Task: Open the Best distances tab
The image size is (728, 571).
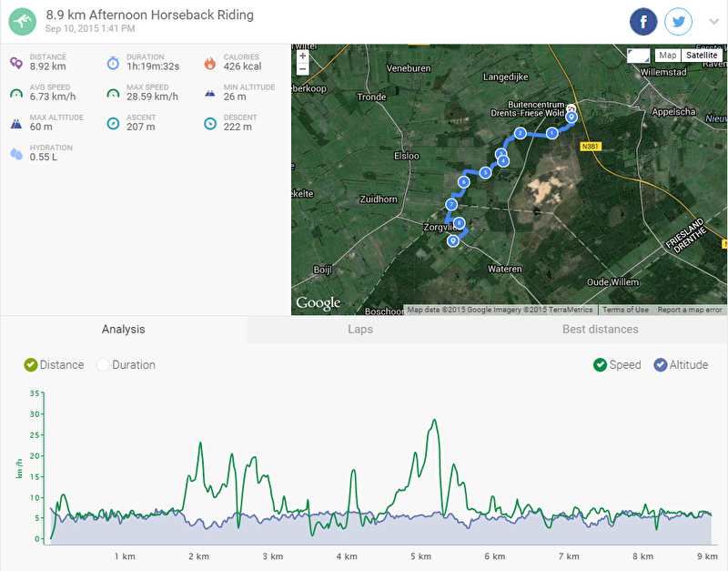Action: [x=601, y=330]
